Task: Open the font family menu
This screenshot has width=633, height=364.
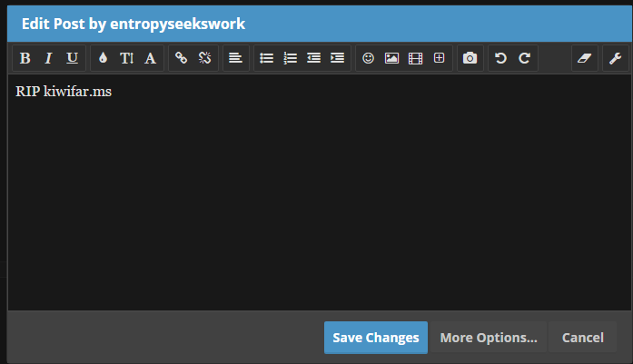Action: pos(150,58)
